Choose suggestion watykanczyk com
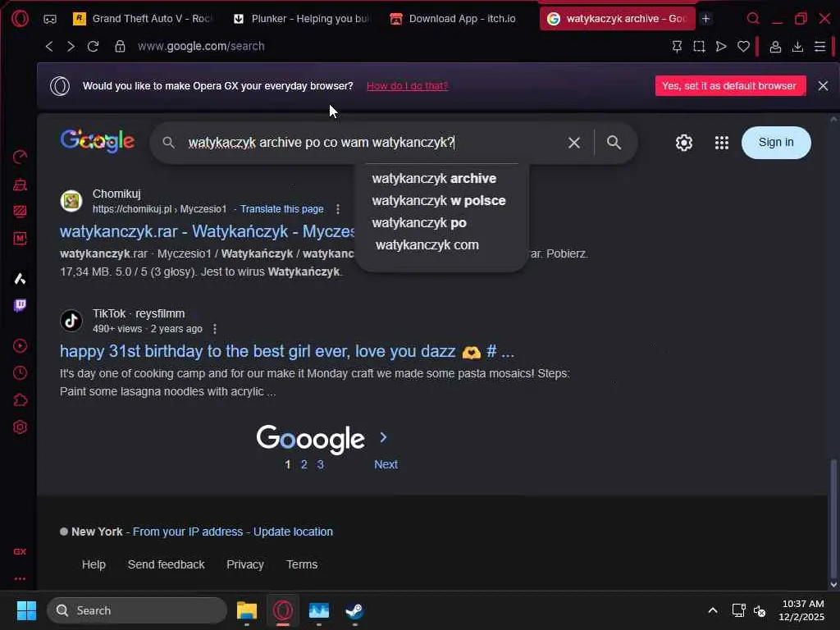 click(x=427, y=244)
